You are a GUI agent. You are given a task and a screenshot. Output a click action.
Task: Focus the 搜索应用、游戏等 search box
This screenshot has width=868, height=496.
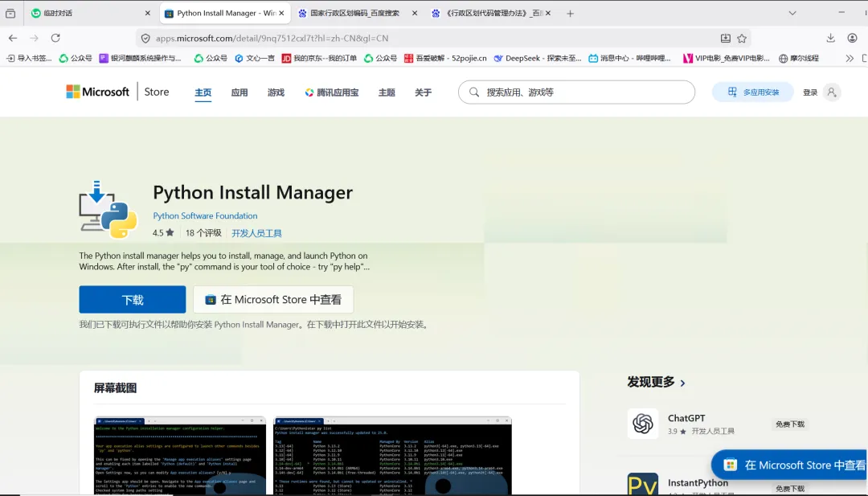click(x=576, y=92)
